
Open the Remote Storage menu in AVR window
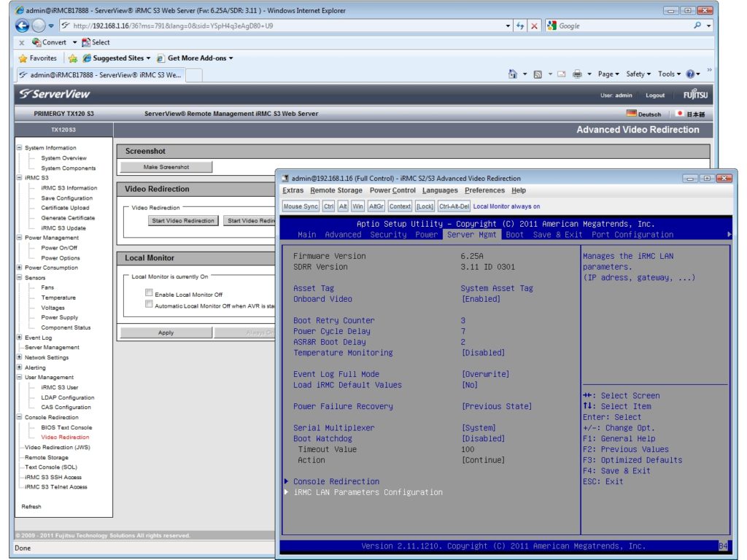pyautogui.click(x=336, y=190)
